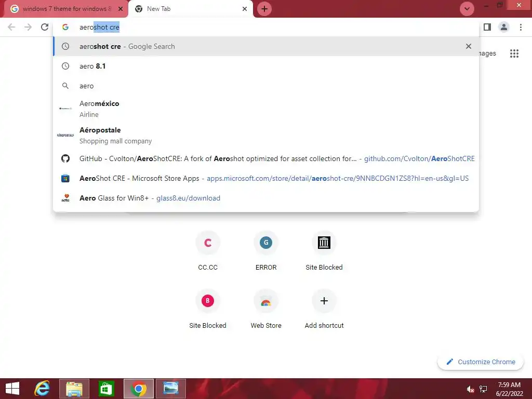The height and width of the screenshot is (399, 532).
Task: Open the AeroShot CRE Microsoft Store suggestion
Action: (267, 178)
